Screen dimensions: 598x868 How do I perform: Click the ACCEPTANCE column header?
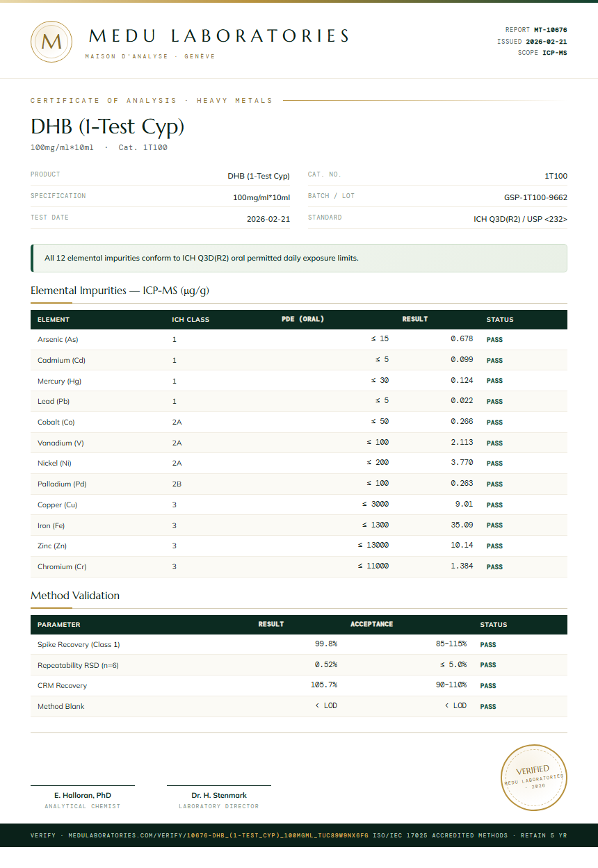pos(372,624)
